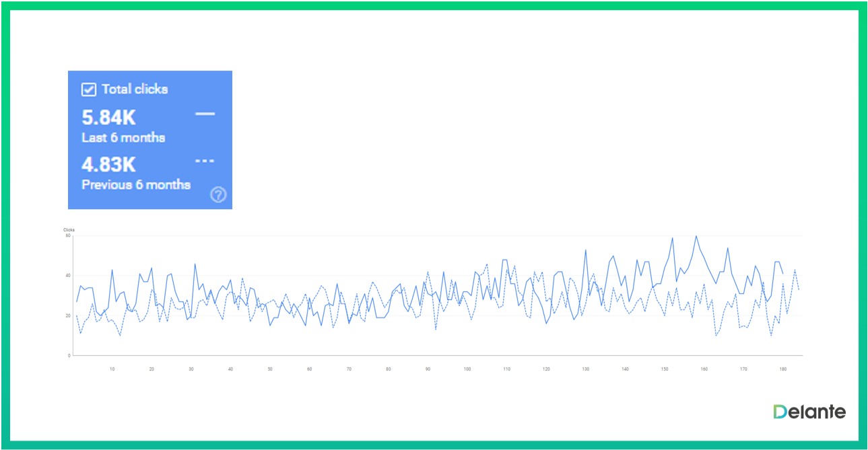This screenshot has height=450, width=868.
Task: Click the 'Last 6 months' label
Action: (123, 137)
